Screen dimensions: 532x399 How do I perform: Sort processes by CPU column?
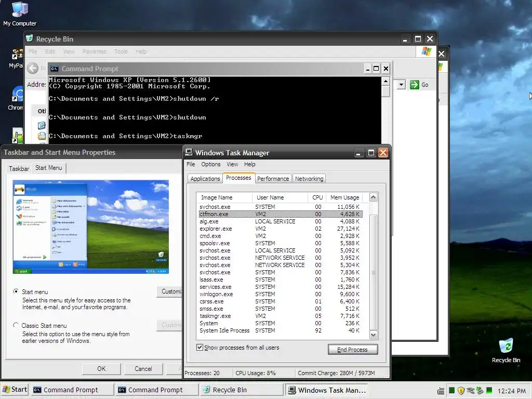(317, 197)
